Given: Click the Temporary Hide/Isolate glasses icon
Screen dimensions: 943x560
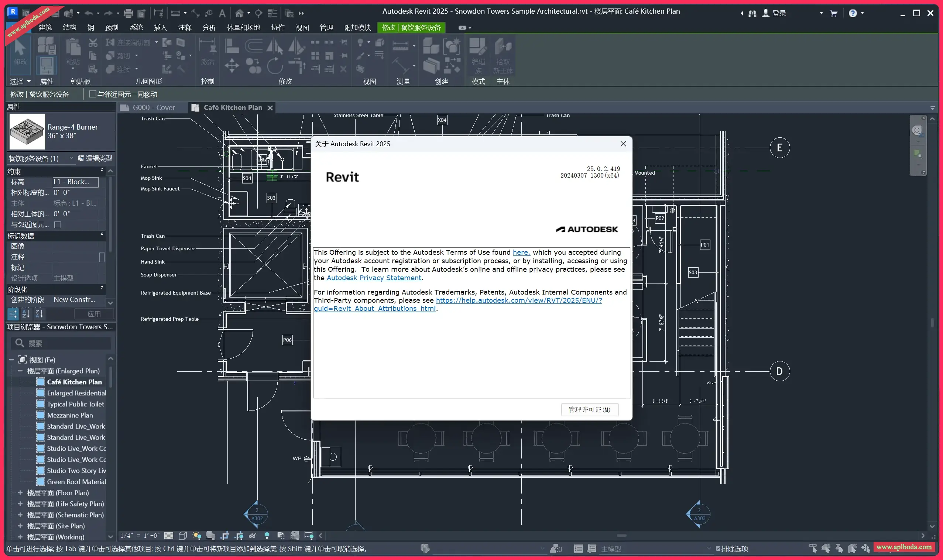Looking at the screenshot, I should 253,536.
